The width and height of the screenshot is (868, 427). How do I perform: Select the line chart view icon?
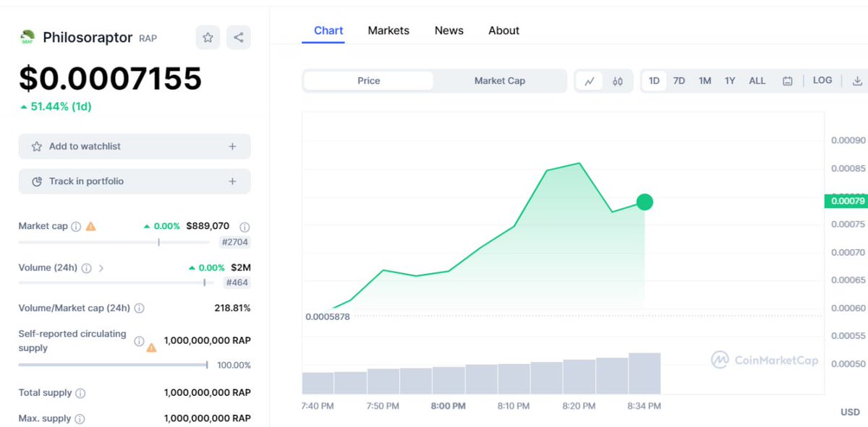coord(590,81)
